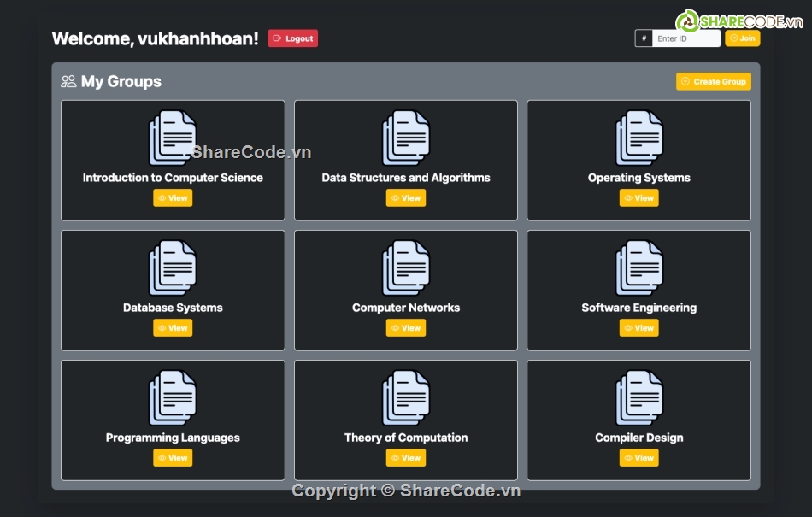Focus the Enter ID input field
Viewport: 812px width, 517px height.
tap(685, 38)
